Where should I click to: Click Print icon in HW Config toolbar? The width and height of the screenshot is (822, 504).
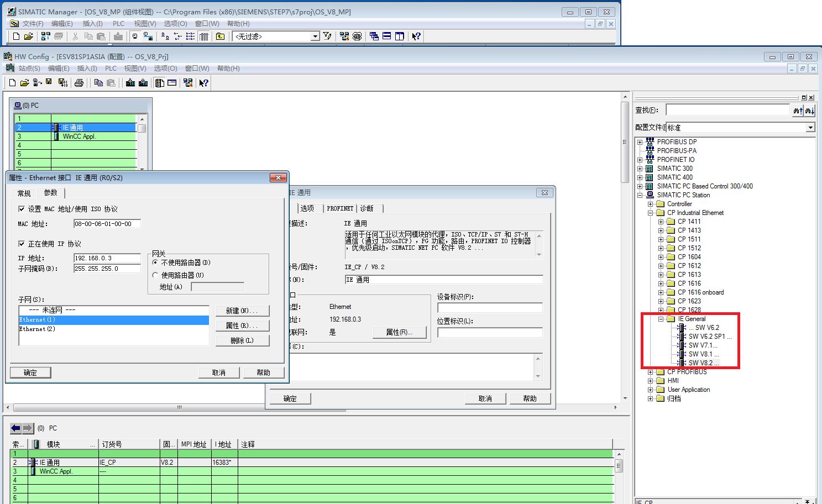click(79, 83)
